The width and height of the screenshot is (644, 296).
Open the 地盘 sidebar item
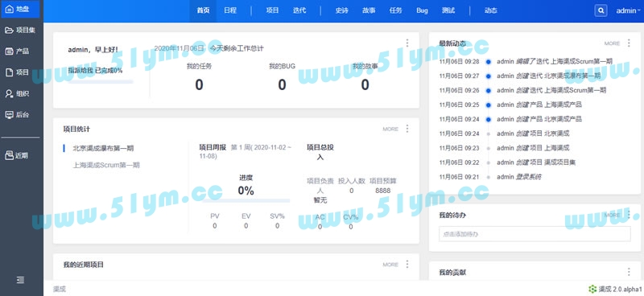pyautogui.click(x=20, y=9)
